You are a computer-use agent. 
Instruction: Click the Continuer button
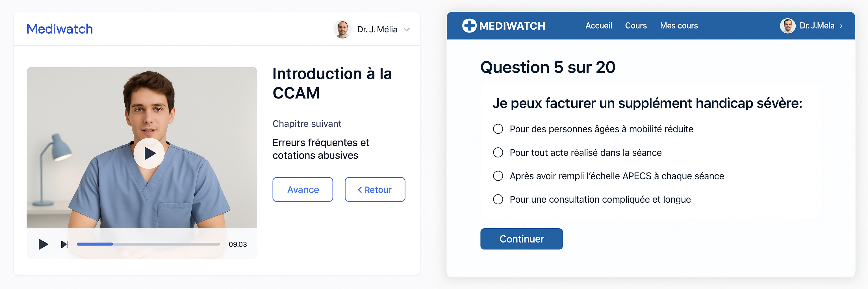521,239
